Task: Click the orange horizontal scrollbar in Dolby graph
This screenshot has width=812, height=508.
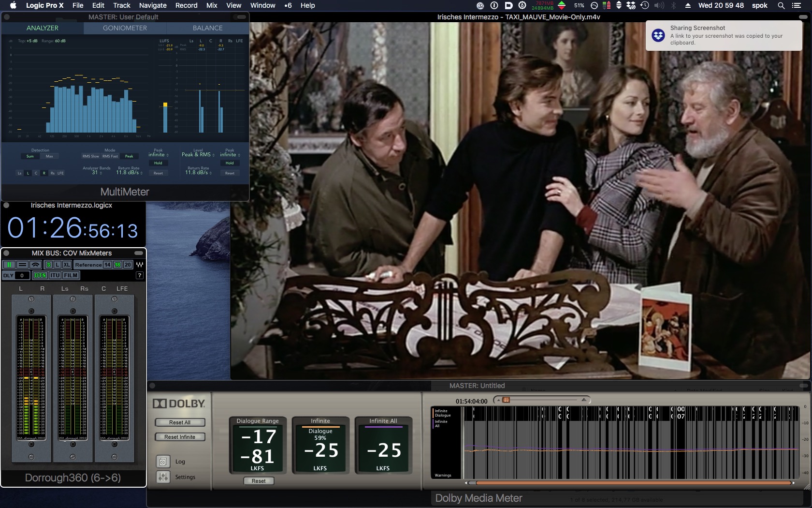Action: [x=634, y=483]
